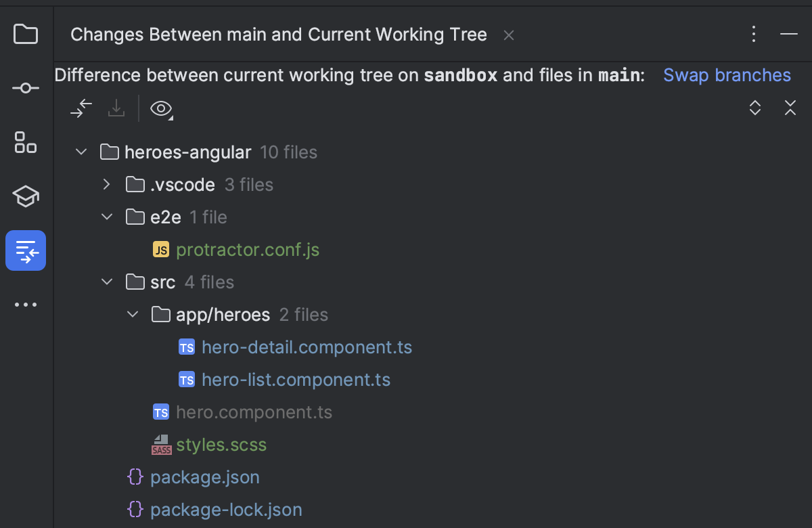This screenshot has width=812, height=528.
Task: Click the swap-arrows compare icon in toolbar
Action: 81,108
